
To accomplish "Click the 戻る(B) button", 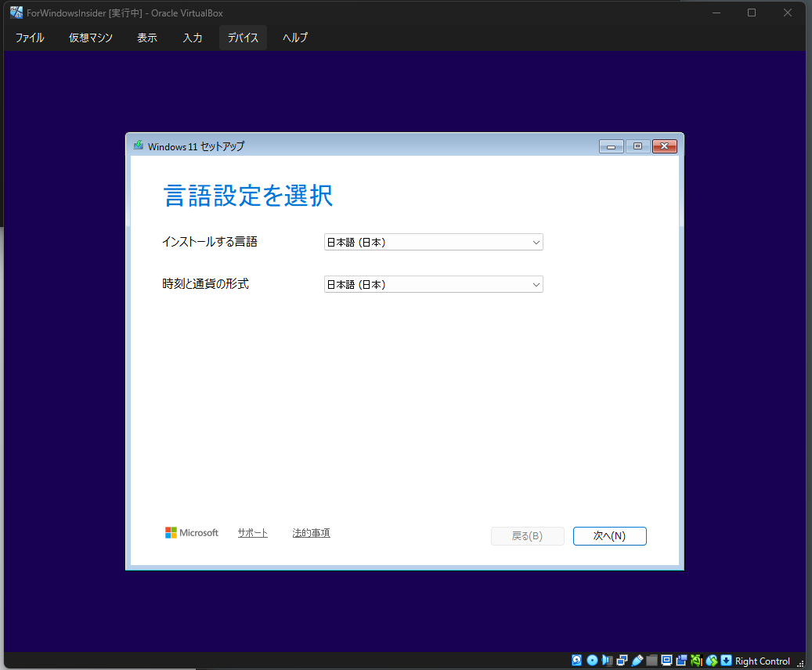I will pyautogui.click(x=527, y=536).
